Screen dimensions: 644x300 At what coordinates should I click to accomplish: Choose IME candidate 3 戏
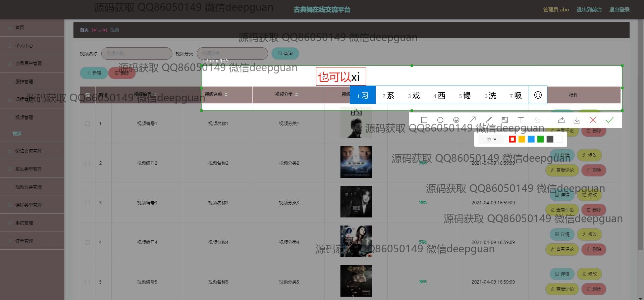(x=414, y=96)
